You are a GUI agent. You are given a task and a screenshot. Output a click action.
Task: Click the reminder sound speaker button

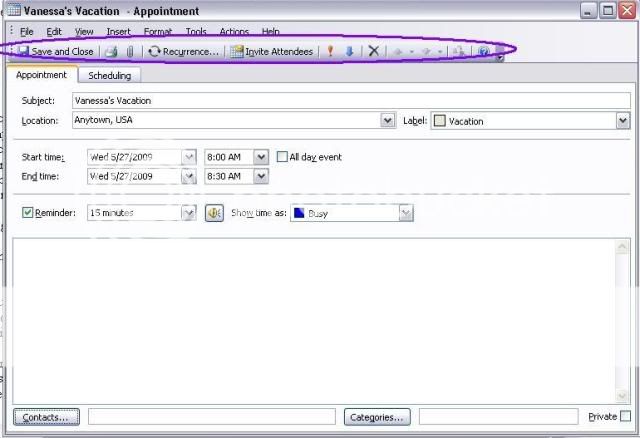click(214, 213)
